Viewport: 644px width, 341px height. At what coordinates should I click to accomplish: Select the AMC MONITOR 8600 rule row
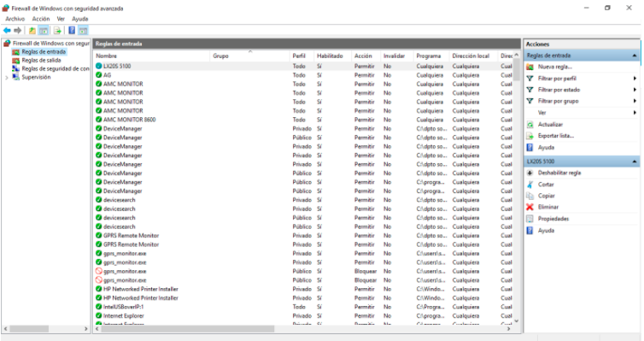tap(303, 120)
